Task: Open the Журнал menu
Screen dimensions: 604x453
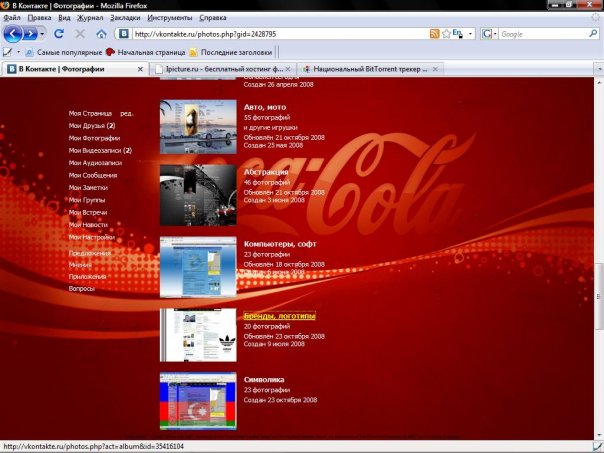Action: [x=90, y=18]
